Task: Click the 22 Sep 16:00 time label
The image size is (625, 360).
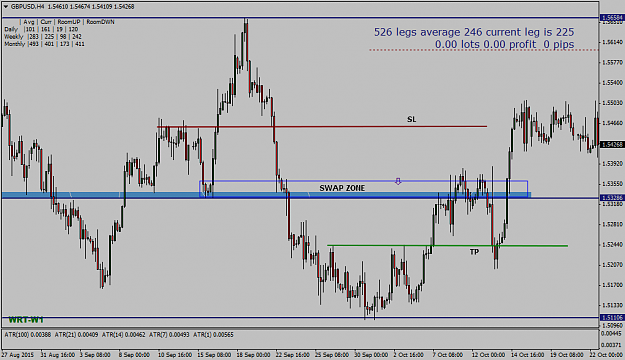Action: point(292,354)
